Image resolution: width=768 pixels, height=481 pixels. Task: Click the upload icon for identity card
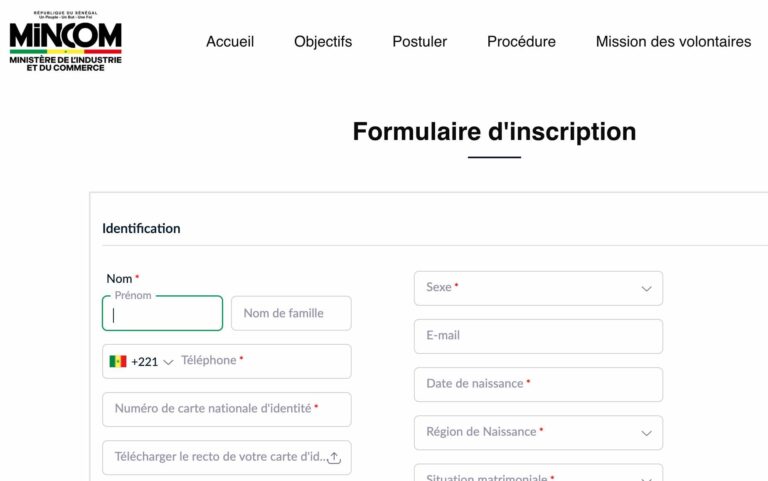(x=334, y=458)
